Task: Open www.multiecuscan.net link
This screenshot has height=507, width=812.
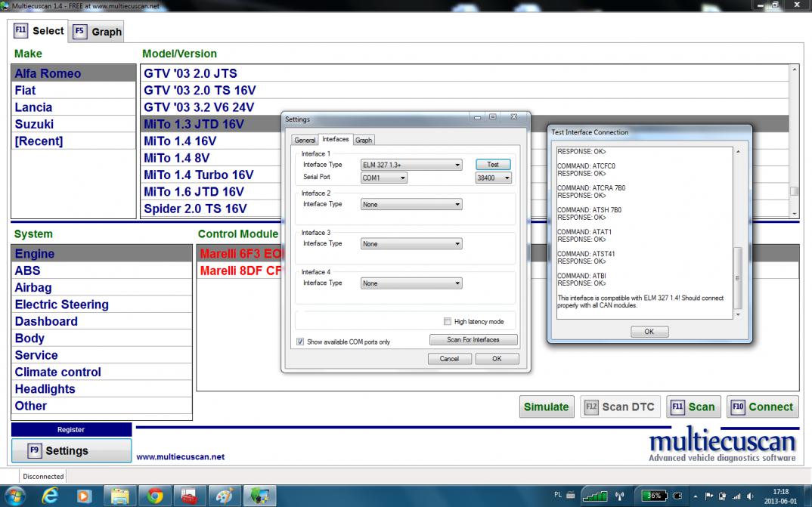Action: coord(180,457)
